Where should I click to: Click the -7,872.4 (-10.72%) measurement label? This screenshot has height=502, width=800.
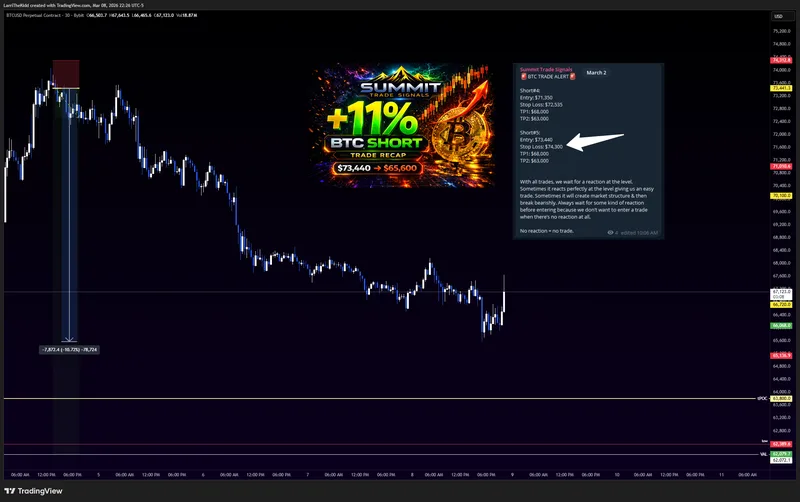tap(69, 349)
